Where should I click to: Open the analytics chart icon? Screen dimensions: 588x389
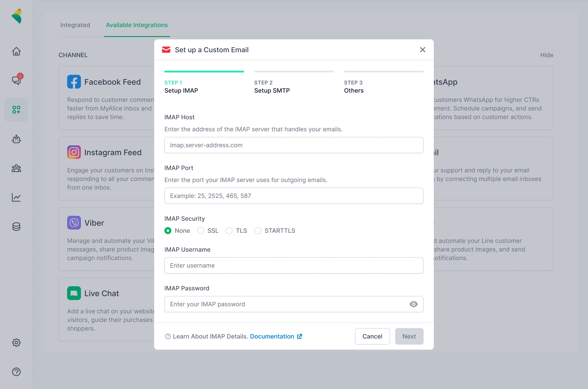pyautogui.click(x=16, y=197)
